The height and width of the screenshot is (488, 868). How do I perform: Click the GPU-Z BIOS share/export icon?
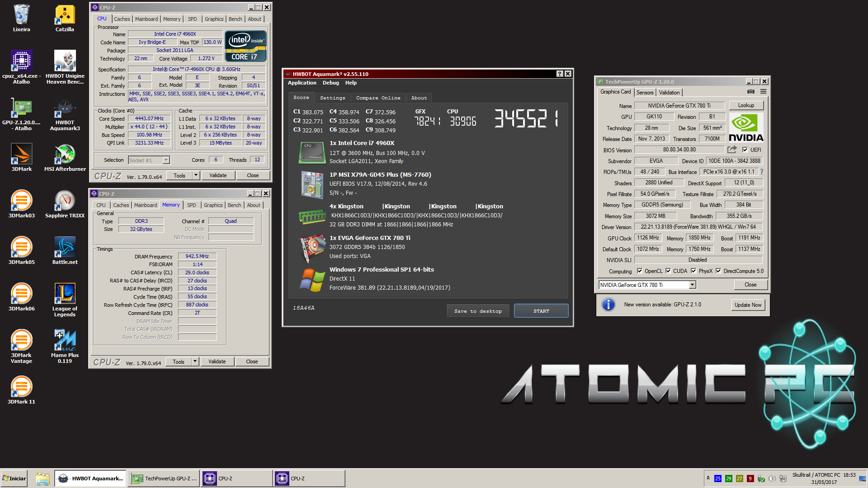[732, 150]
